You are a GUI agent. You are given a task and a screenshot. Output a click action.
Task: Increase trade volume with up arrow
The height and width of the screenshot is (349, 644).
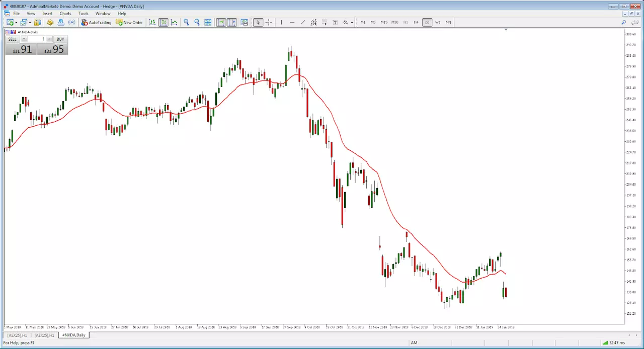[x=49, y=39]
